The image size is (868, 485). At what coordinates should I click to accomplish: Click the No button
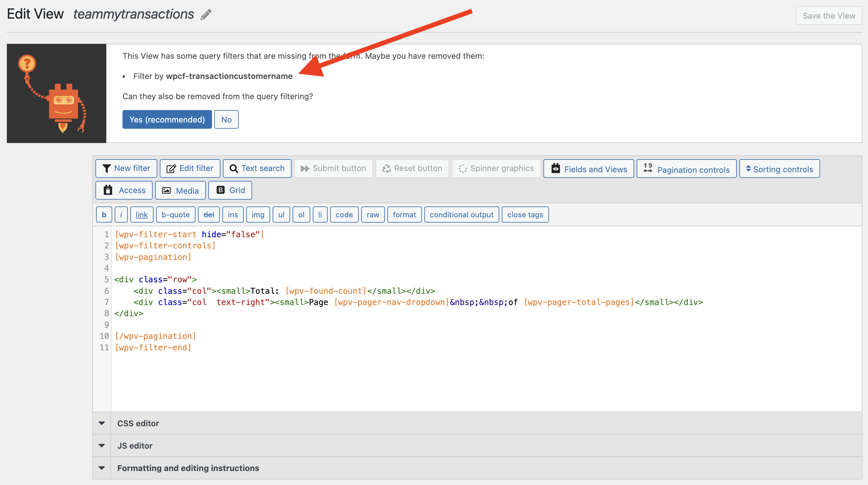(226, 119)
